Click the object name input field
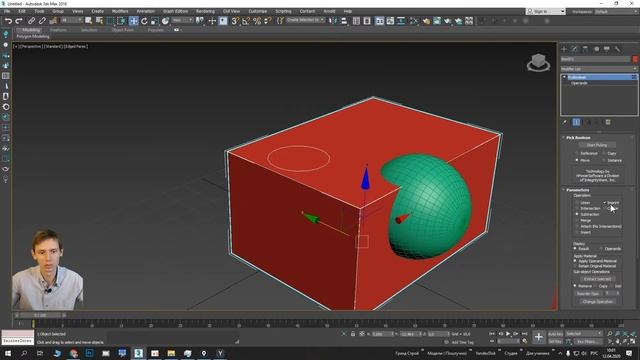 tap(596, 59)
